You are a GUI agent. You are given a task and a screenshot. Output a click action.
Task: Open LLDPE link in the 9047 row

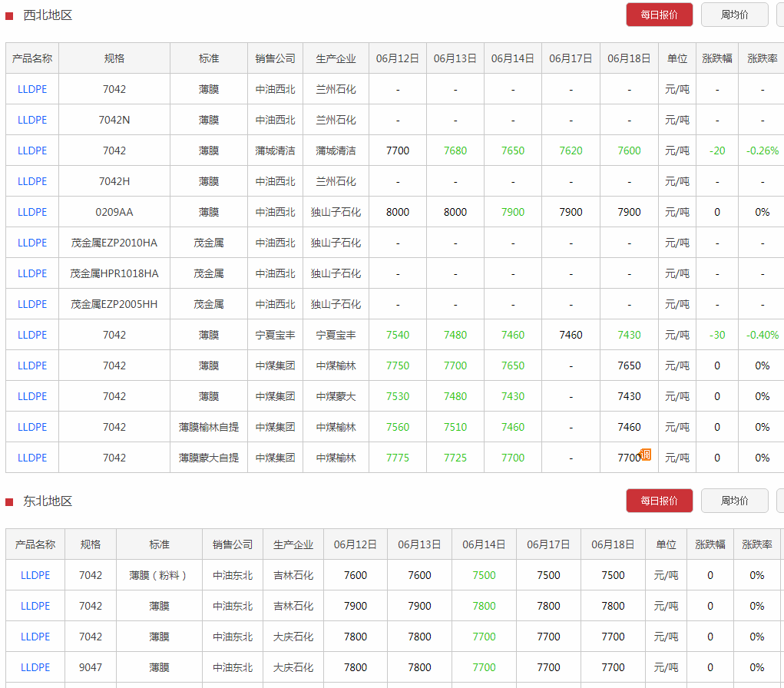[35, 667]
